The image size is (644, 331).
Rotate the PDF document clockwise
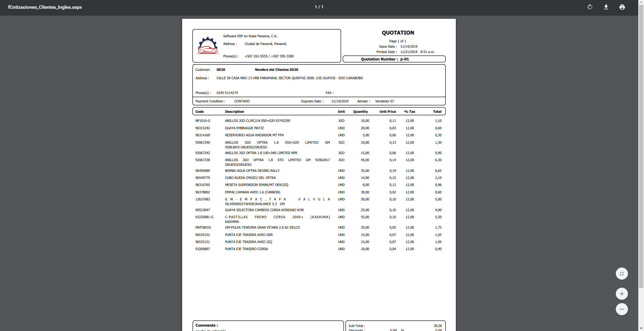(590, 7)
